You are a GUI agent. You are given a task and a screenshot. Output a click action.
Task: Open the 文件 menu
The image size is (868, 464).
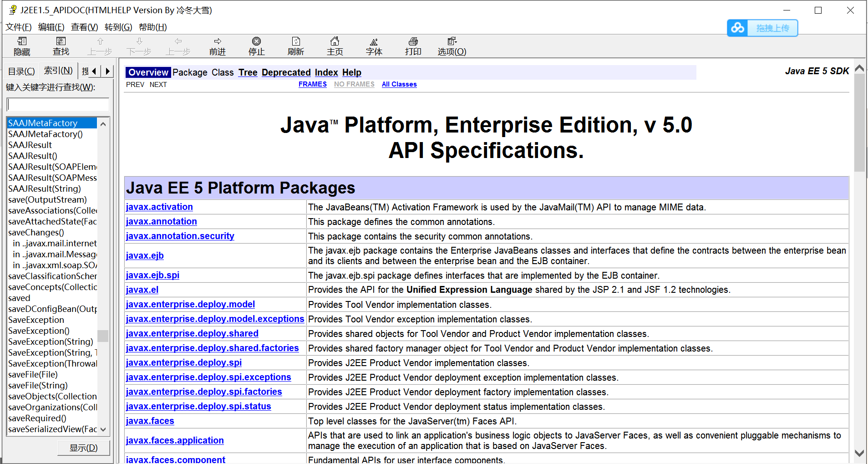tap(18, 27)
